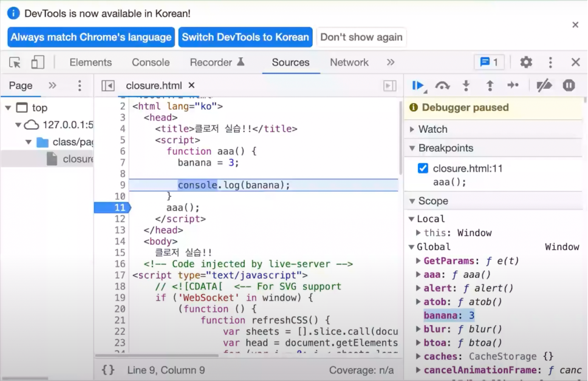588x381 pixels.
Task: Deactivate breakpoints icon
Action: click(x=544, y=86)
